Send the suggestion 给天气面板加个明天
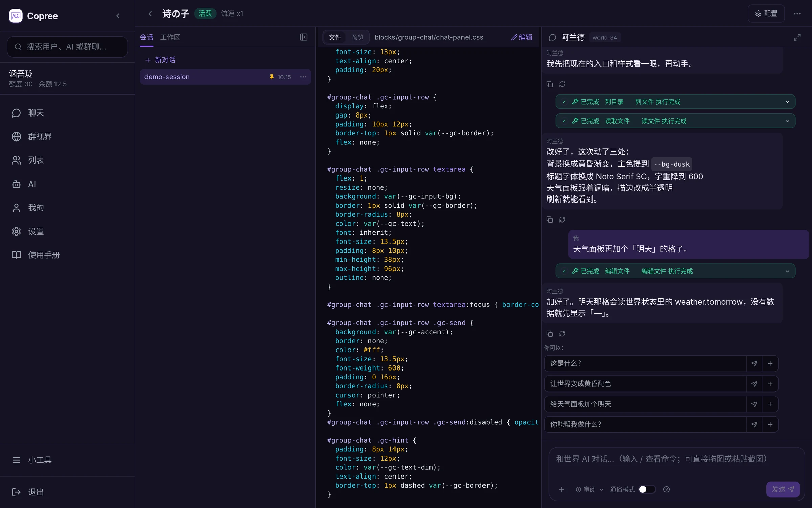The image size is (812, 508). 754,404
